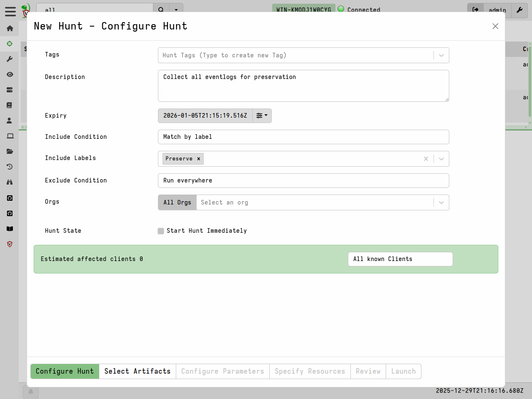Open Hunt Manager crosshair icon
The height and width of the screenshot is (399, 532).
10,44
